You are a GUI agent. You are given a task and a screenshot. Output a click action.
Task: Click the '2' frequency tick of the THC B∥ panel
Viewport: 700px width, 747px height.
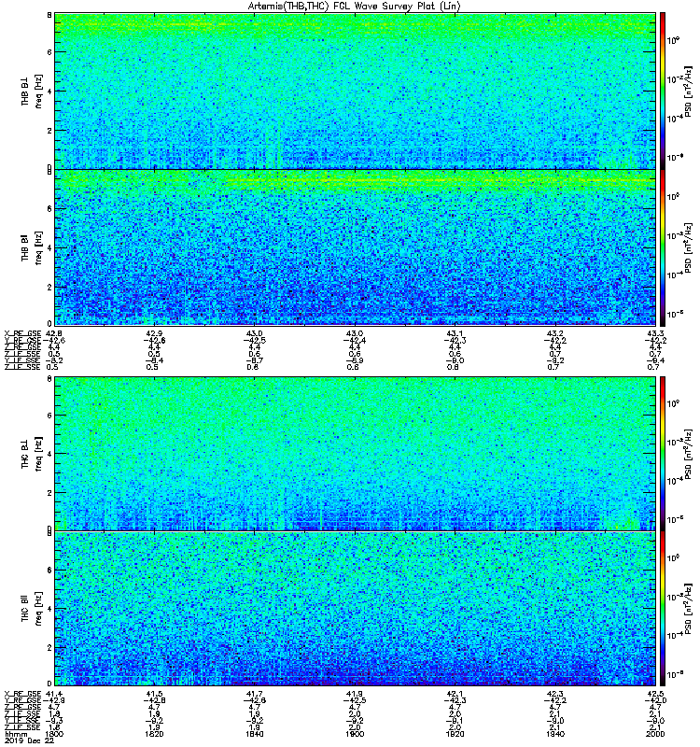[49, 647]
